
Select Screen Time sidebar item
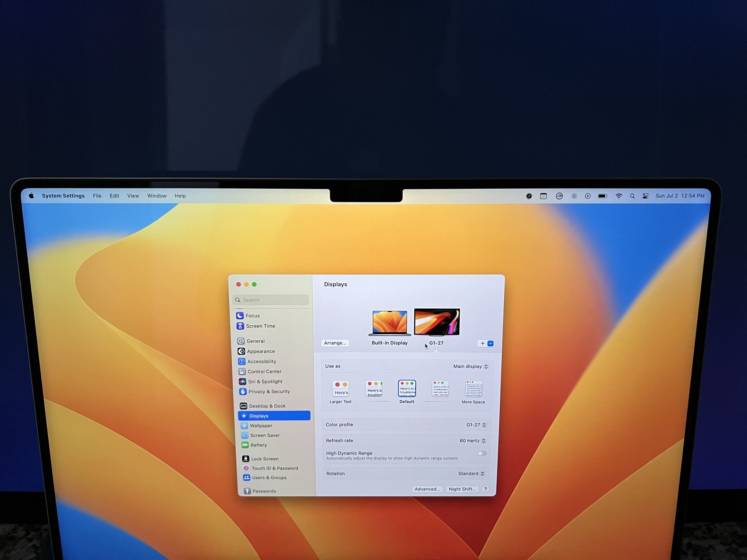tap(260, 326)
